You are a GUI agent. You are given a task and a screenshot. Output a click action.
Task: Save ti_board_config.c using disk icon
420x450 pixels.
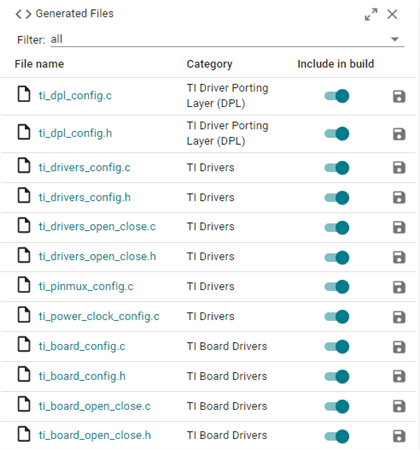(399, 347)
